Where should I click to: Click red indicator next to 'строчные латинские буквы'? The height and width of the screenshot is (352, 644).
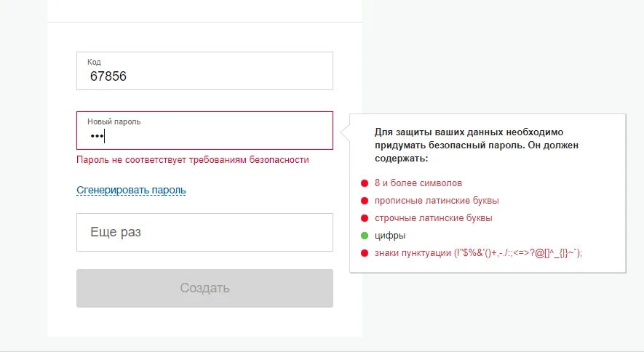click(365, 218)
